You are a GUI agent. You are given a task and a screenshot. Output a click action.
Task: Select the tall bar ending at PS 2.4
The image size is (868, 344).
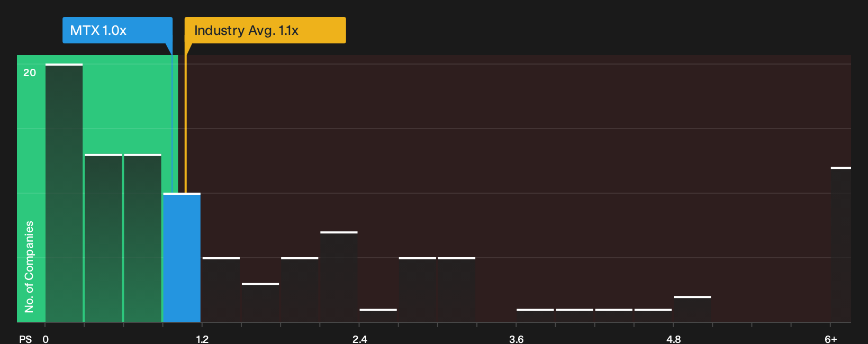coord(339,277)
